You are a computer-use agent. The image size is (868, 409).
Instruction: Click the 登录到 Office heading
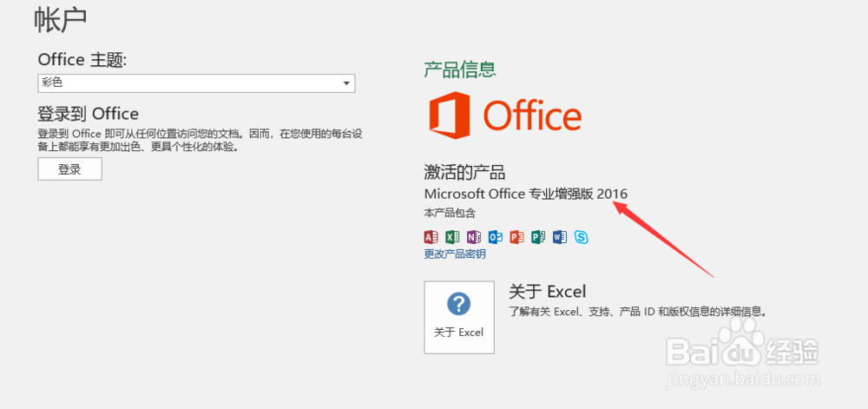coord(89,114)
